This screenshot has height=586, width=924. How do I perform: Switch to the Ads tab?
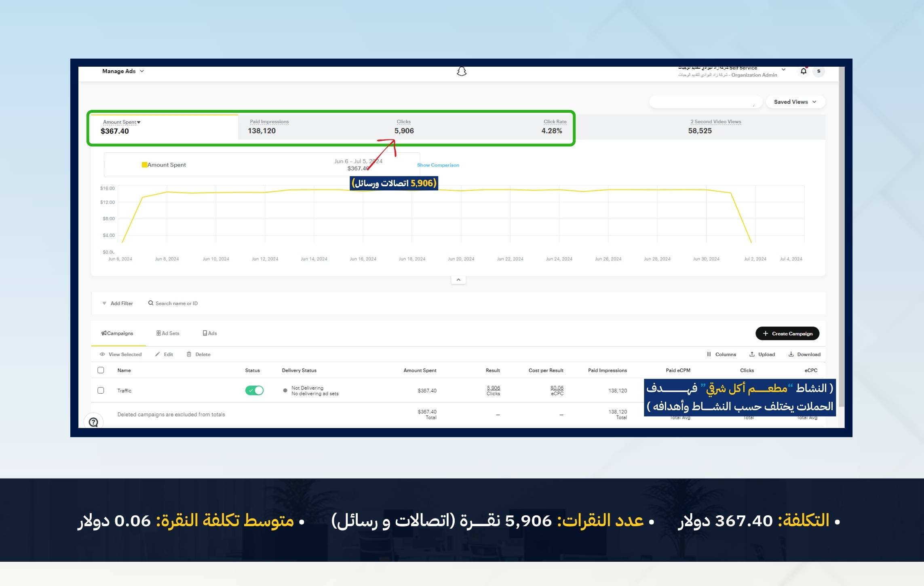click(210, 333)
